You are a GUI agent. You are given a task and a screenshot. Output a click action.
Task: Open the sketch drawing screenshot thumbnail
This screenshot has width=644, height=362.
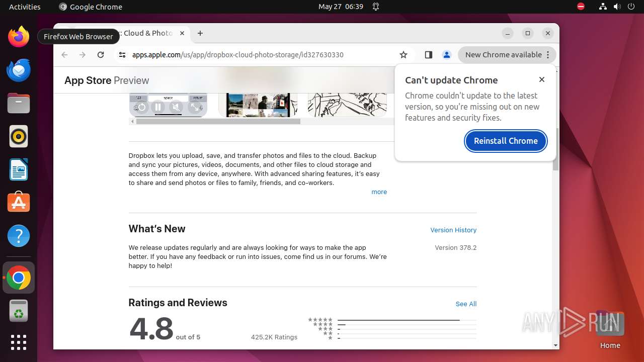pos(347,105)
